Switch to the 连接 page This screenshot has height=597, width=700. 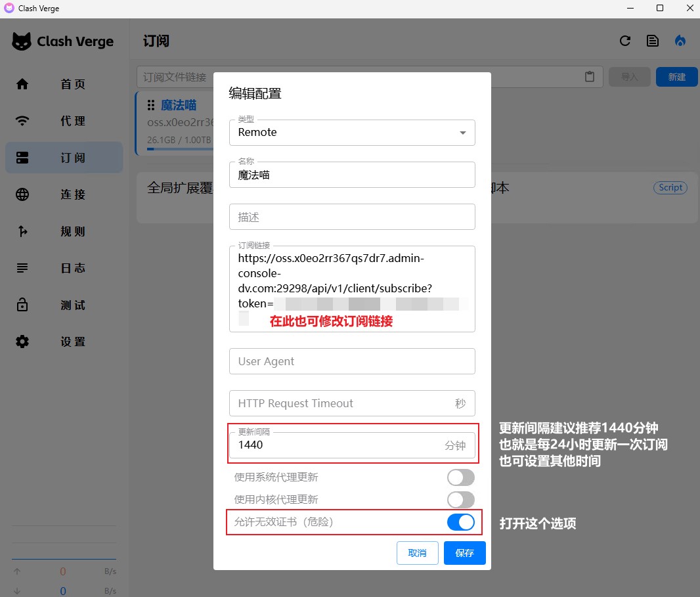[64, 194]
